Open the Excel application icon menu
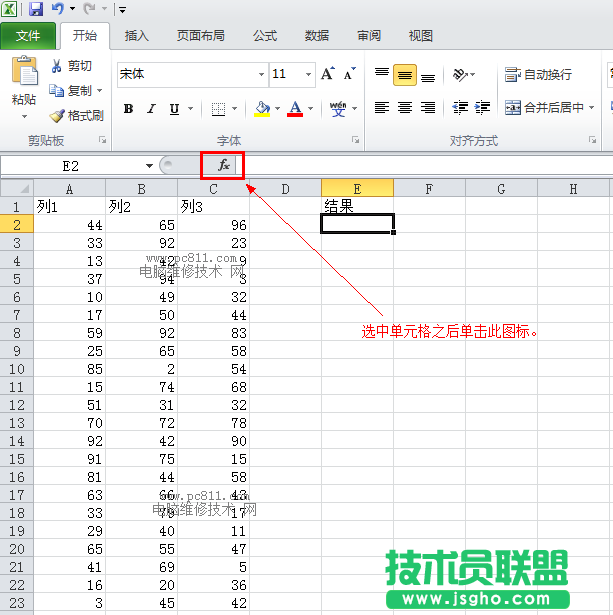 [9, 8]
